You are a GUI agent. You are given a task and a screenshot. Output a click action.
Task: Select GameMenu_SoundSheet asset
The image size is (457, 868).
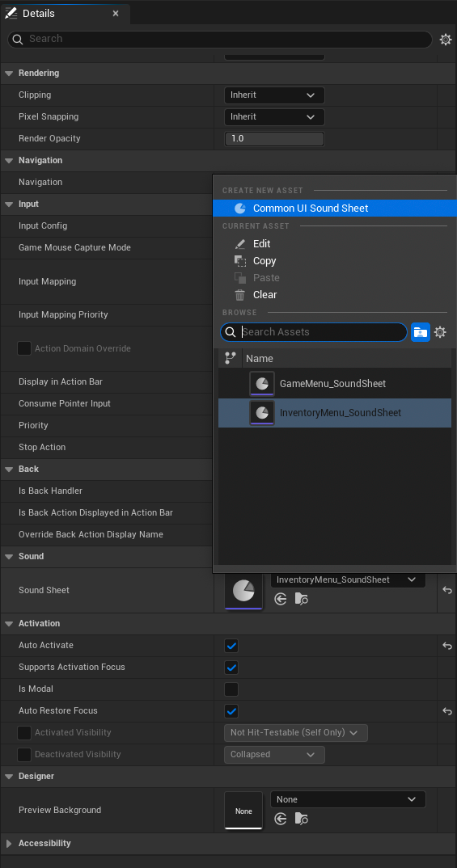tap(335, 384)
